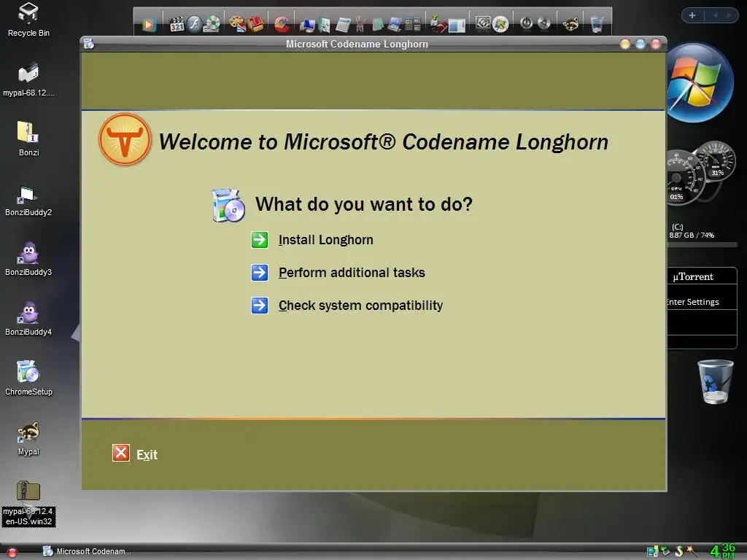Select the mypal-68.12.4 en-US.win32 archive
Screen dimensions: 747x560
pos(28,503)
